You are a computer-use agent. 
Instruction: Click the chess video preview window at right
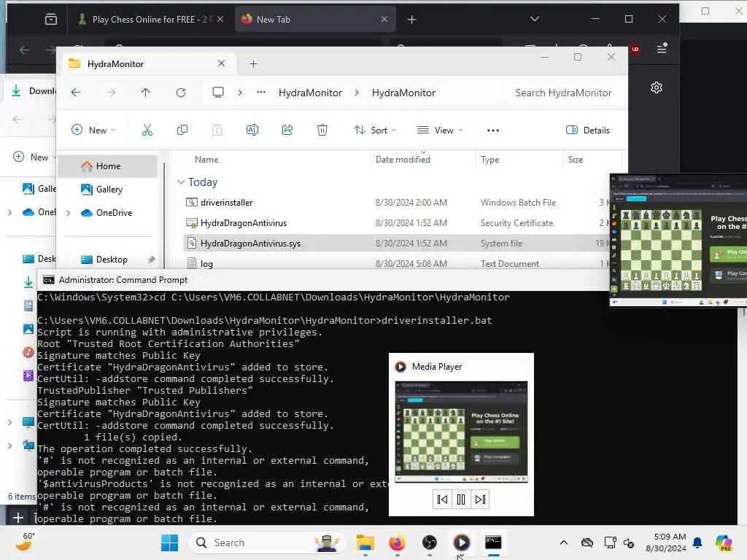[678, 240]
